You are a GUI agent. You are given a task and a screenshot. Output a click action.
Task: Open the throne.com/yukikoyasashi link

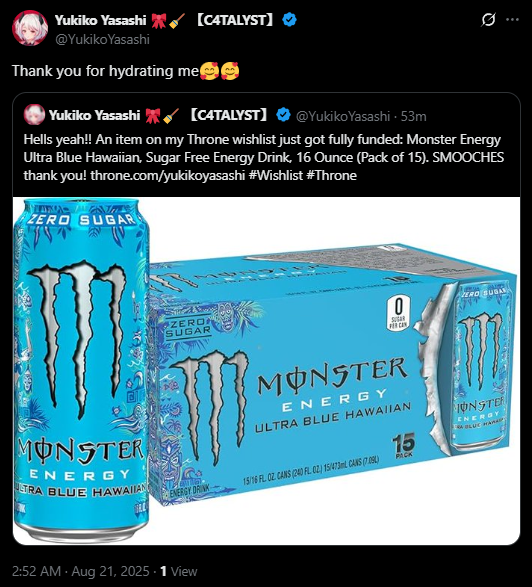point(167,175)
